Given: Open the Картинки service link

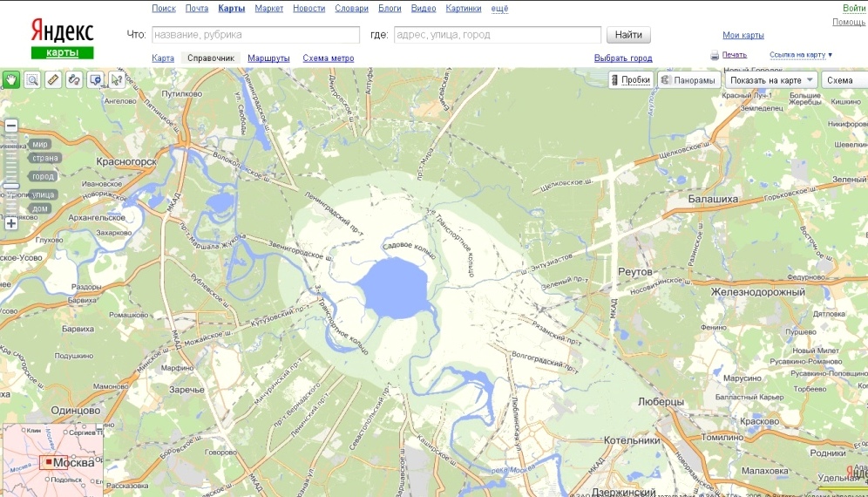Looking at the screenshot, I should [x=464, y=9].
